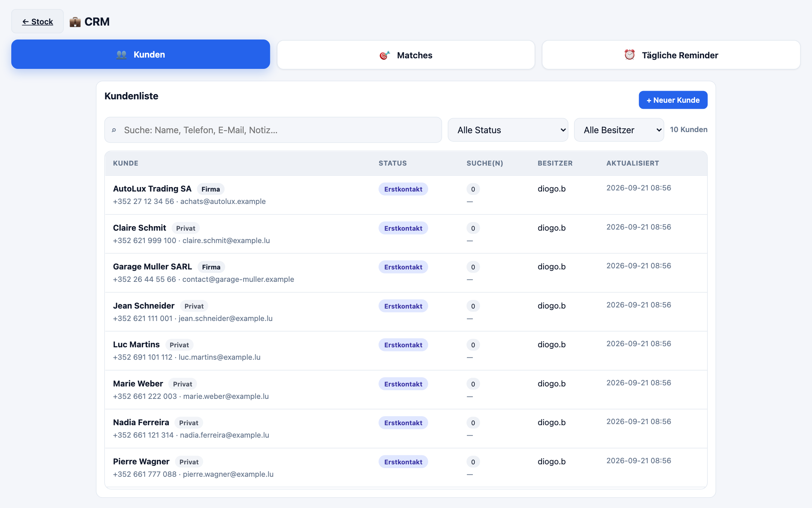
Task: Click contact line achats@autolux.example
Action: pyautogui.click(x=189, y=201)
